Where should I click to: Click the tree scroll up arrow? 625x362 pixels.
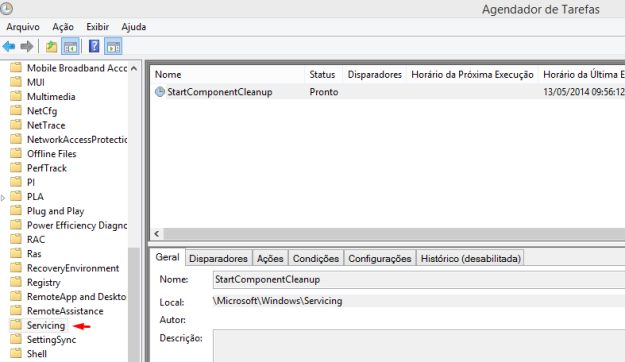pyautogui.click(x=134, y=69)
